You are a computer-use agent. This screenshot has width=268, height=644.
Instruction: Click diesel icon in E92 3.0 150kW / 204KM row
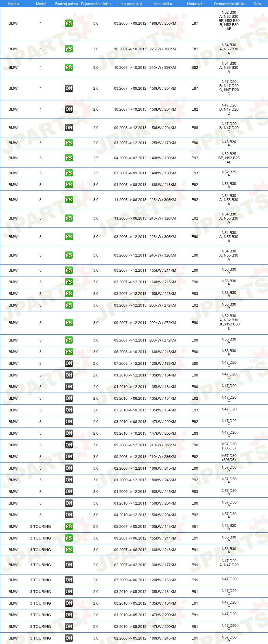[x=69, y=515]
